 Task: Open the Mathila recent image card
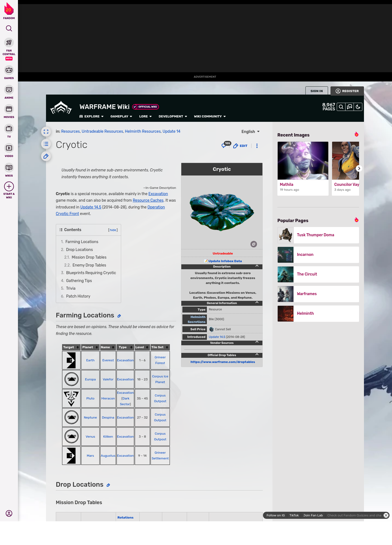coord(303,168)
